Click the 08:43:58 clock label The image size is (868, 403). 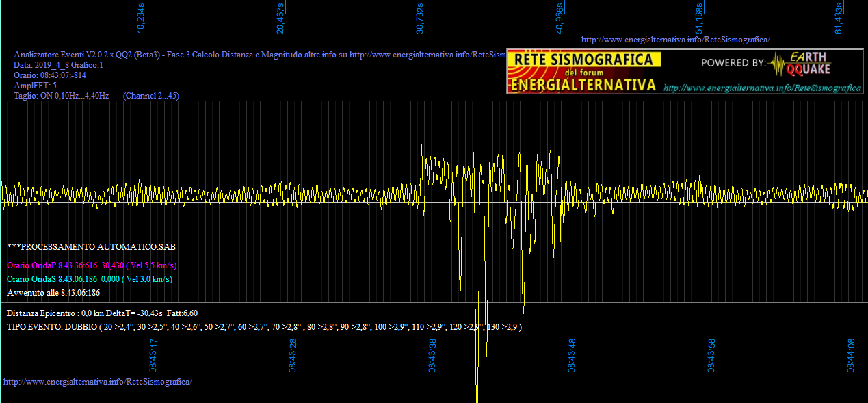pos(711,355)
